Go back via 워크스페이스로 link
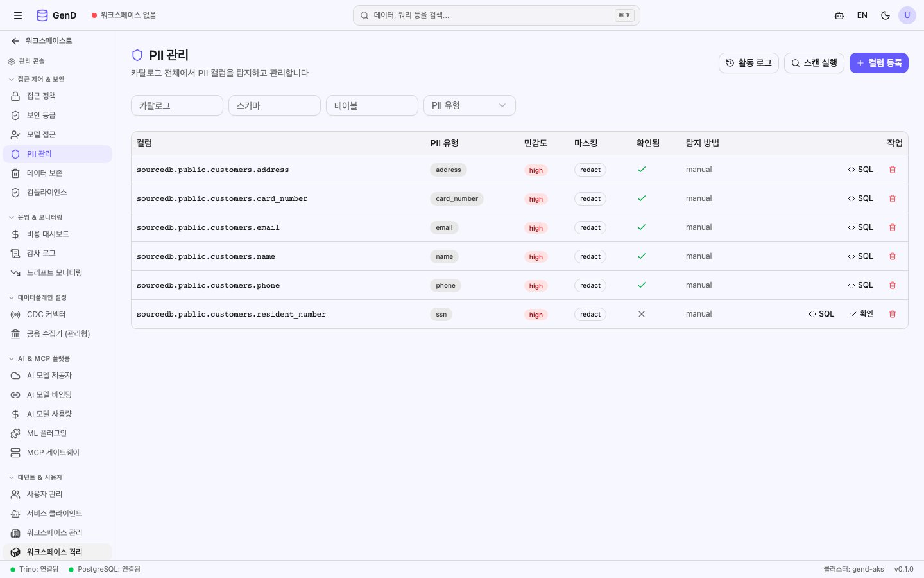The width and height of the screenshot is (924, 578). click(x=42, y=40)
